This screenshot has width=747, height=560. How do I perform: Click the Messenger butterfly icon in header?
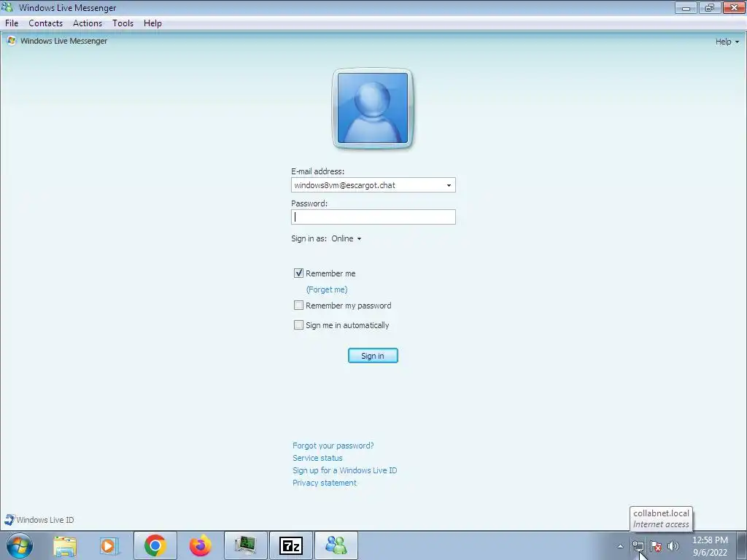click(x=12, y=41)
